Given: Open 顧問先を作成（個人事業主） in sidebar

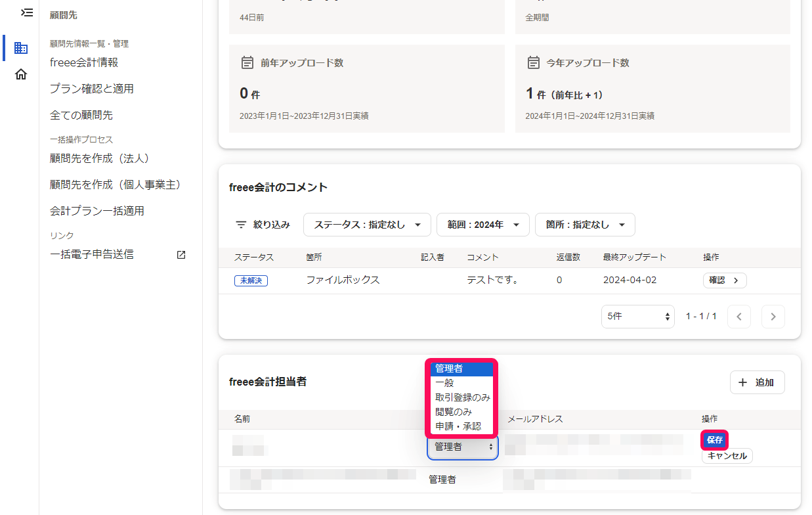Looking at the screenshot, I should [x=116, y=185].
